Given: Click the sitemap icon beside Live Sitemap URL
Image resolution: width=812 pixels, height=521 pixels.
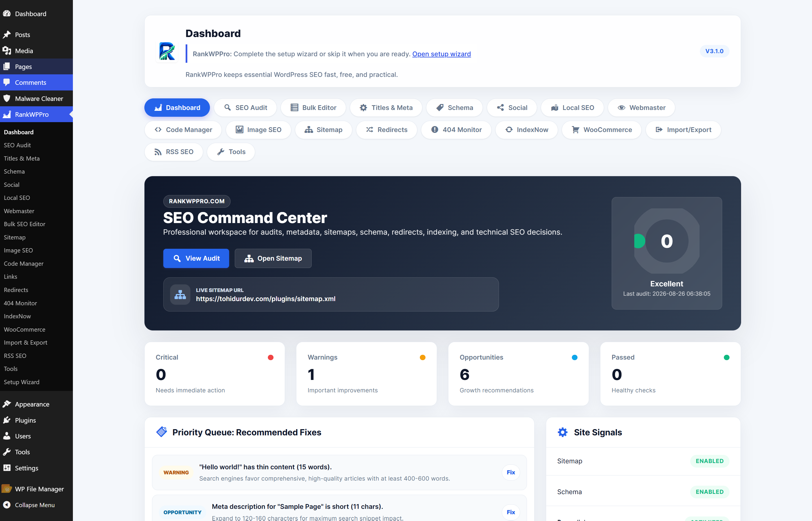Looking at the screenshot, I should [180, 294].
